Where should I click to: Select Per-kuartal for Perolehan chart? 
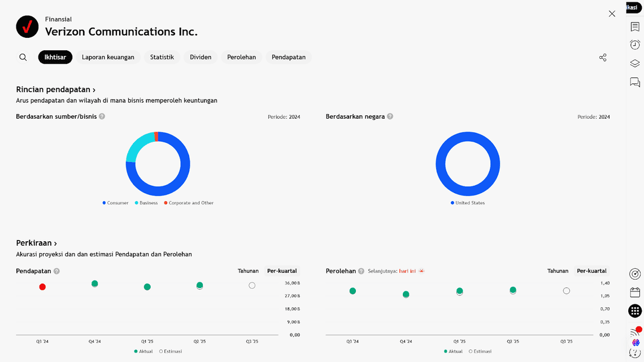[591, 271]
